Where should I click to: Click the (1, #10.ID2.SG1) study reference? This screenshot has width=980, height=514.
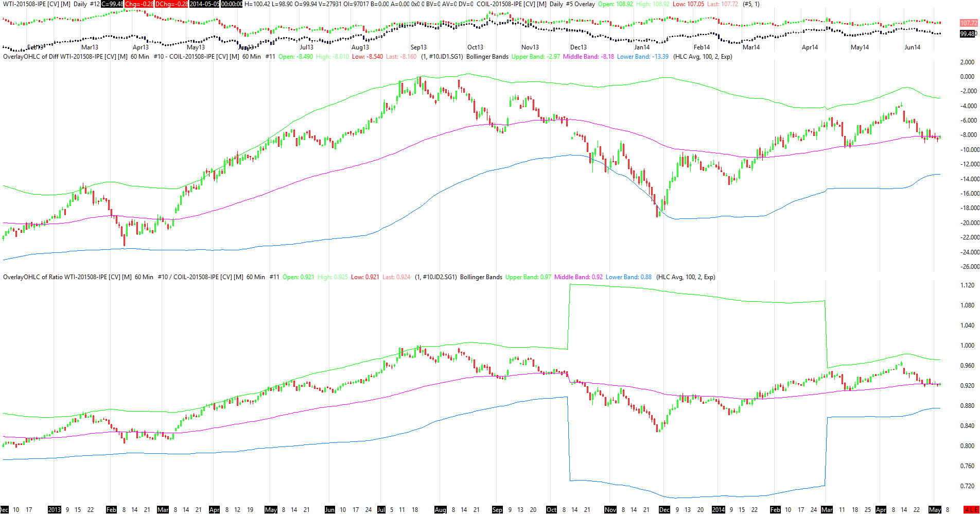pyautogui.click(x=435, y=277)
